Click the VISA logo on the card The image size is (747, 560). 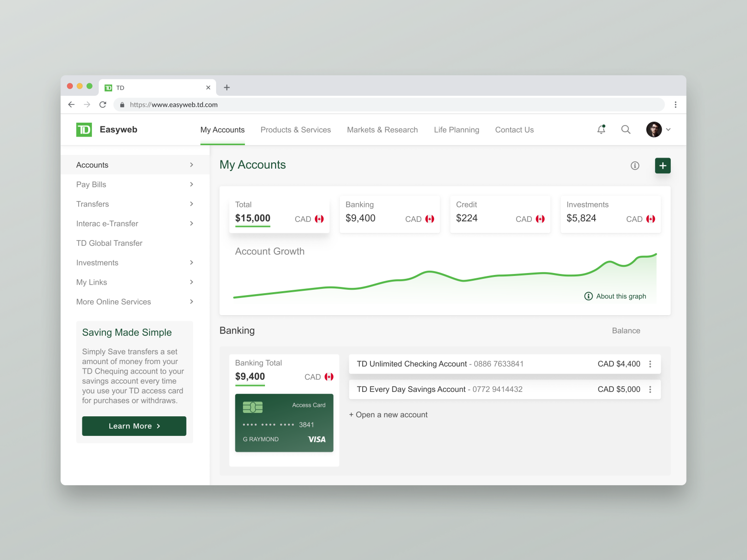317,439
